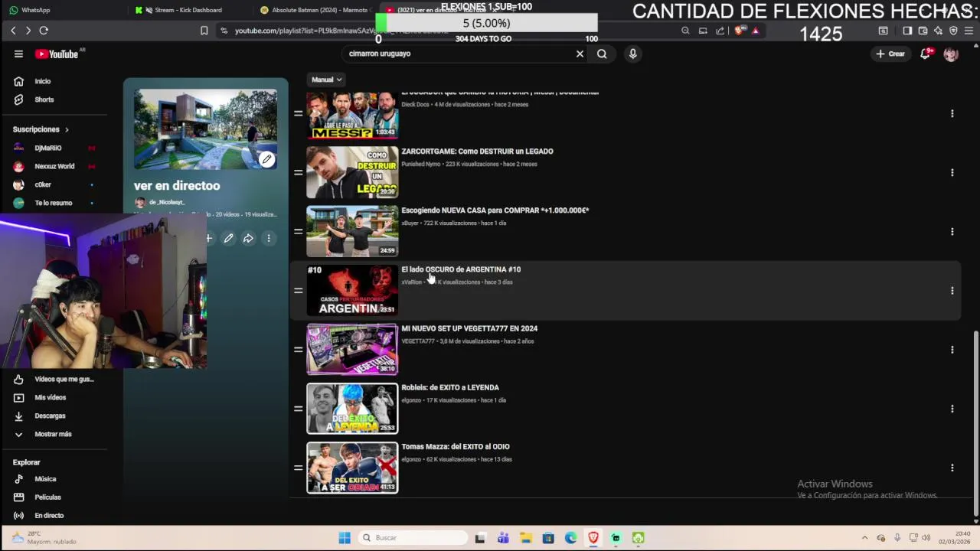Open the Punished Nymo channel link
This screenshot has width=980, height=551.
pyautogui.click(x=420, y=164)
